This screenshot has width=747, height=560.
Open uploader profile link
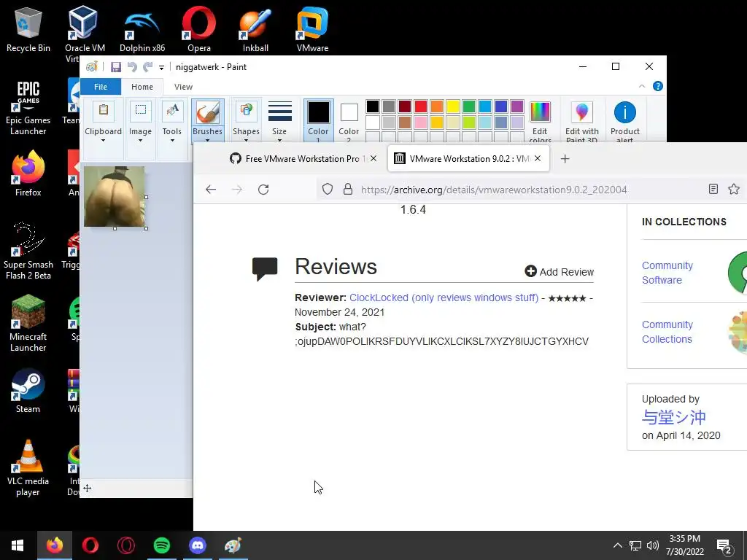coord(673,417)
